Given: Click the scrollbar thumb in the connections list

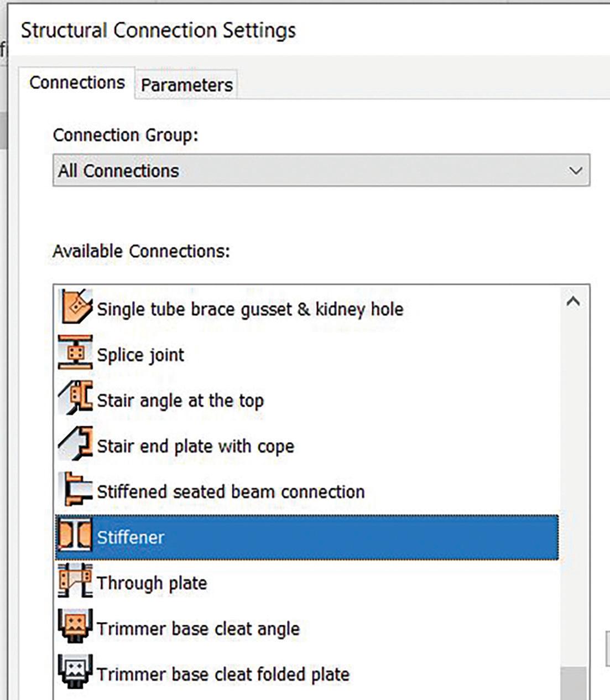Looking at the screenshot, I should coord(573,683).
